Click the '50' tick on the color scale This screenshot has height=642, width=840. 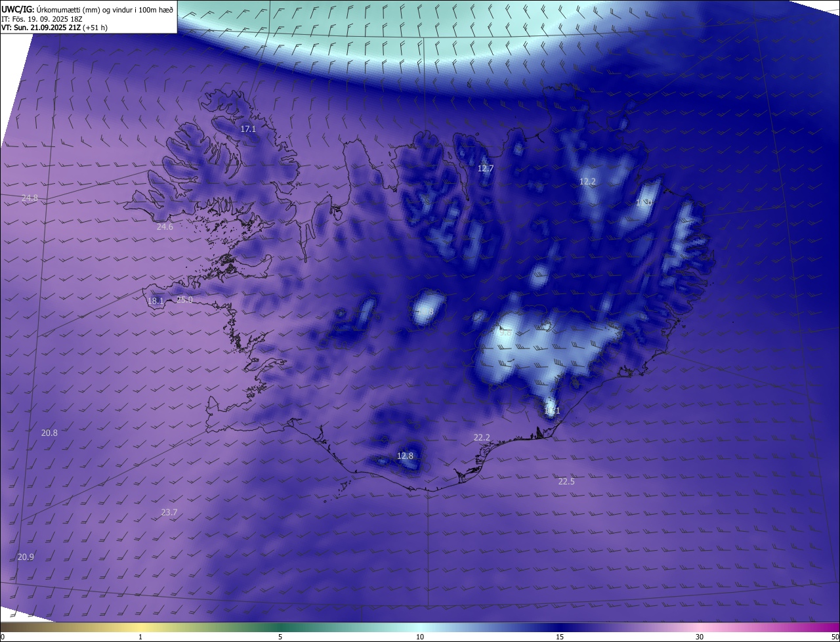point(835,637)
